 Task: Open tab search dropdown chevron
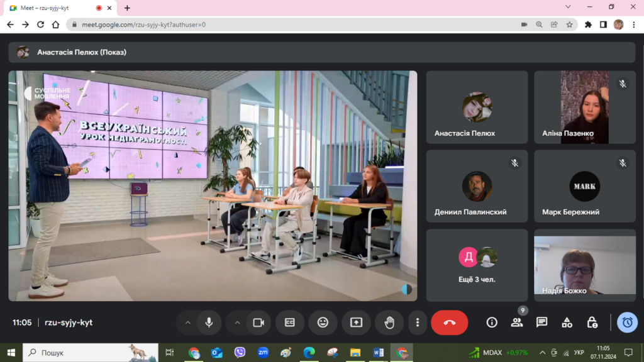(568, 7)
